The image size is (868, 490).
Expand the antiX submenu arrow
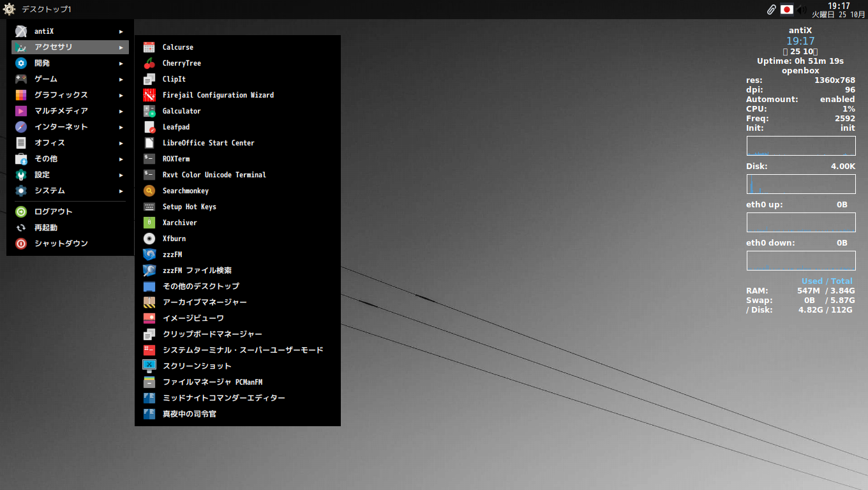[121, 31]
